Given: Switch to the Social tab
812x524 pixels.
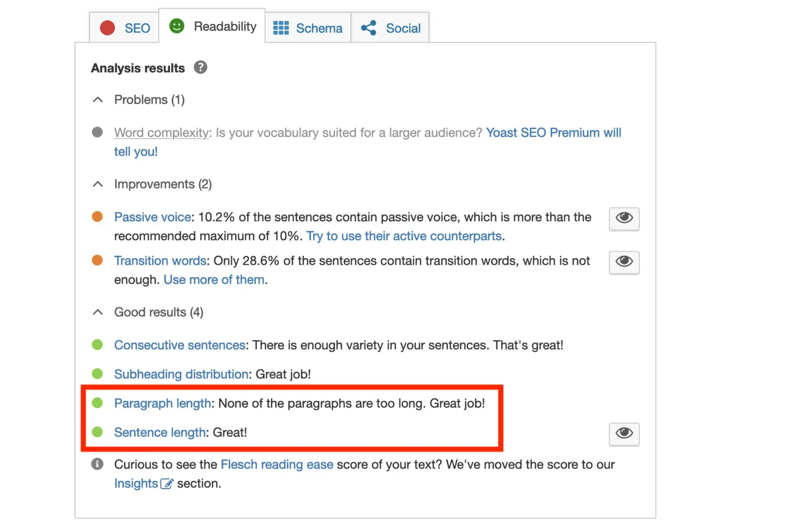Looking at the screenshot, I should point(390,28).
